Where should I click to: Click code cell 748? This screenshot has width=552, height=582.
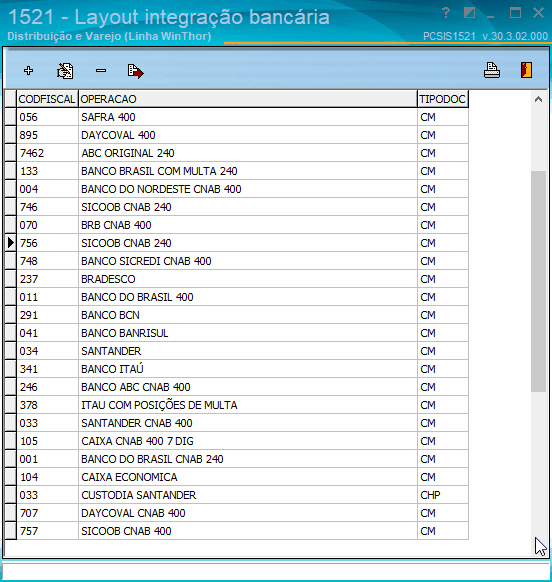(47, 261)
